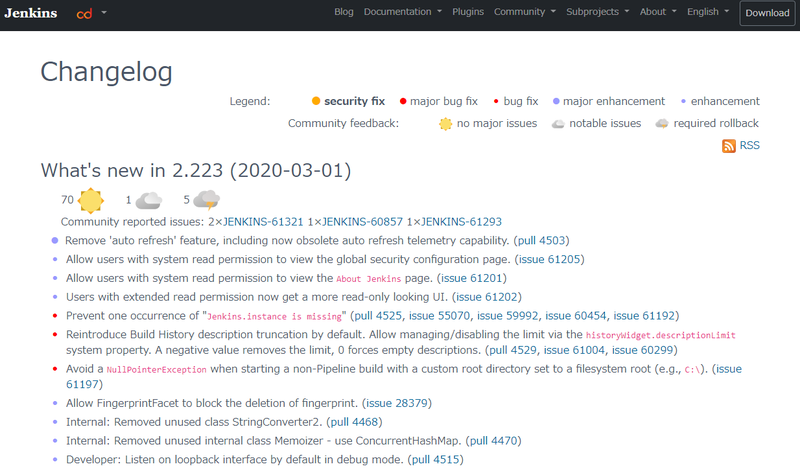Screen dimensions: 800x473
Task: Click orange security fix legend dot
Action: (316, 101)
